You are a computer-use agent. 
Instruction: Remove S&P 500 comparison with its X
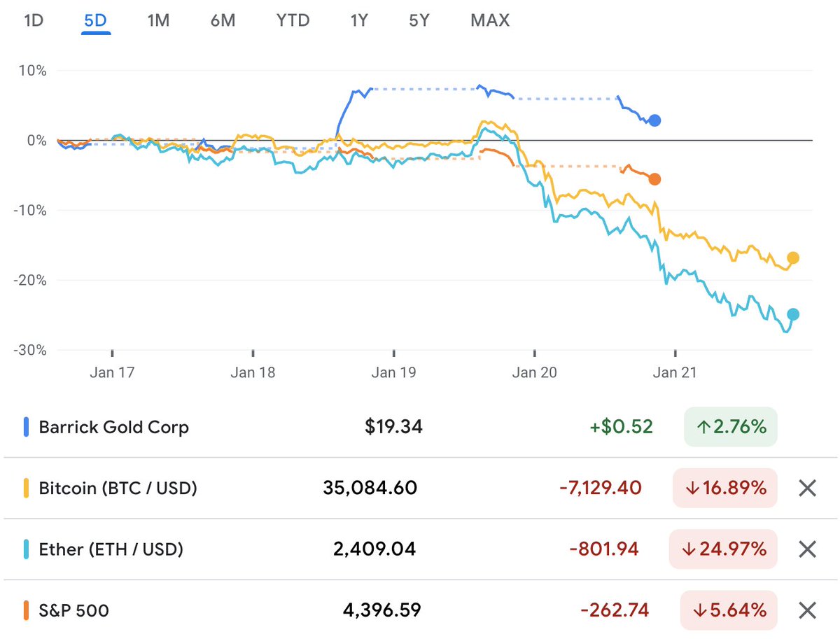click(807, 610)
